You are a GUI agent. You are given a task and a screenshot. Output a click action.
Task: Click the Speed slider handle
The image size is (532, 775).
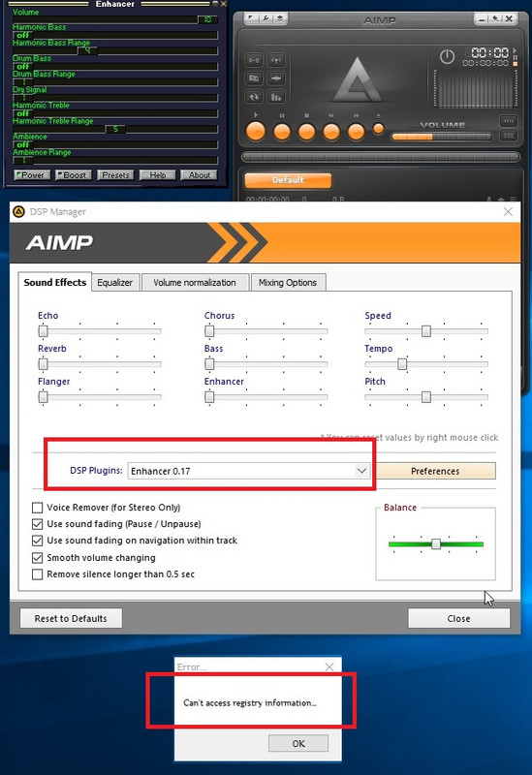pos(426,331)
